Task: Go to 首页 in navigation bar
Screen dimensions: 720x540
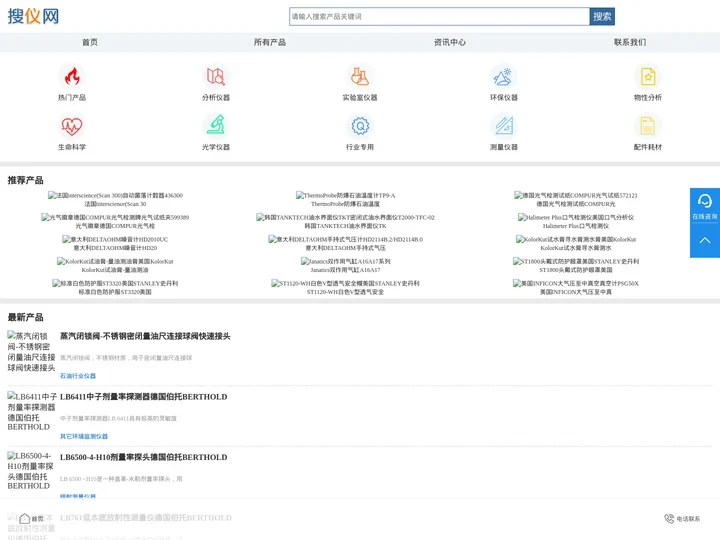Action: click(90, 42)
